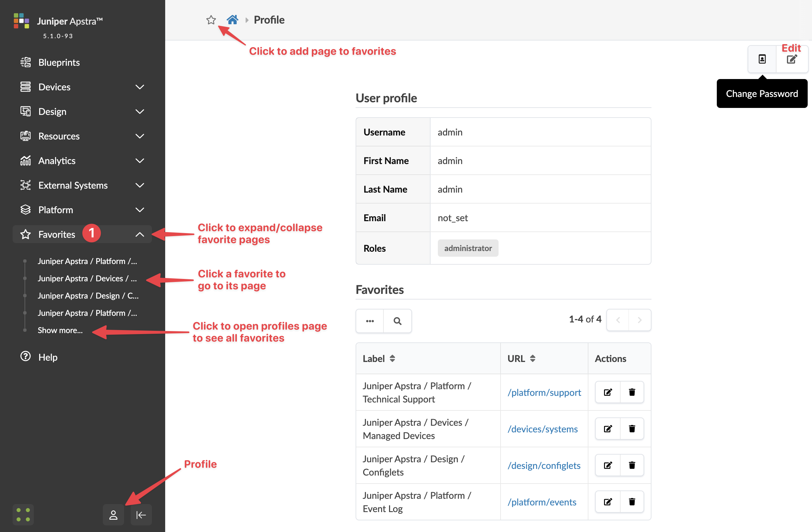
Task: Delete the Technical Support favorite
Action: coord(632,392)
